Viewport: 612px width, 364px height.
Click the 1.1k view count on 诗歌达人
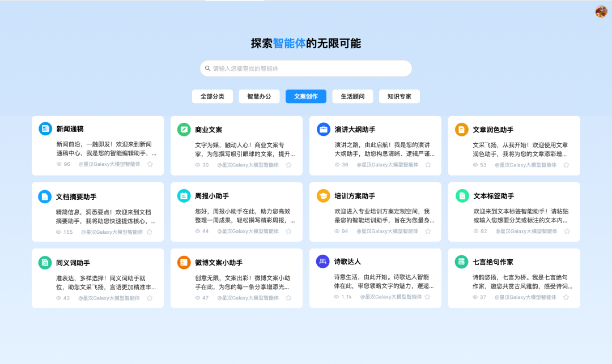point(347,297)
